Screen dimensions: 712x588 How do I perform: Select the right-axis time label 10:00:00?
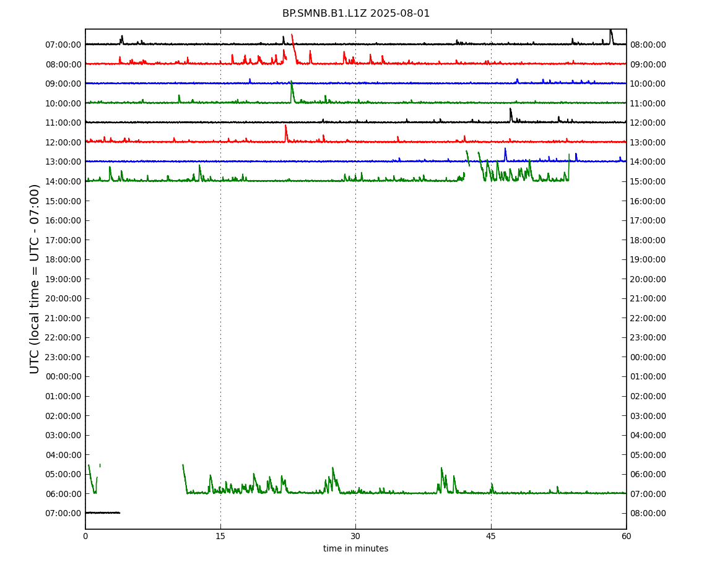(648, 84)
